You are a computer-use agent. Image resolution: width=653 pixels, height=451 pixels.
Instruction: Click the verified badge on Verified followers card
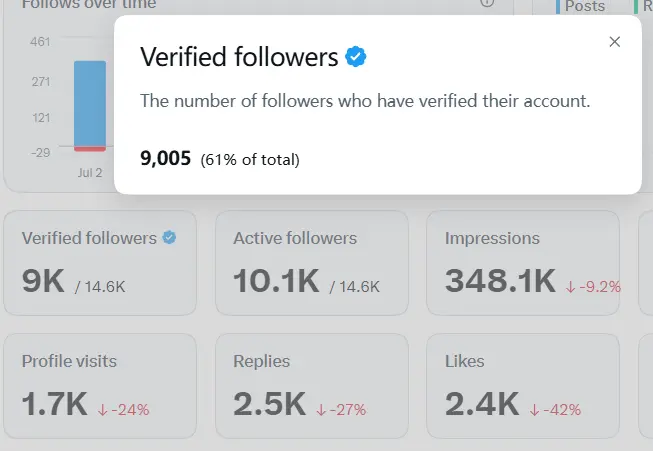(169, 237)
